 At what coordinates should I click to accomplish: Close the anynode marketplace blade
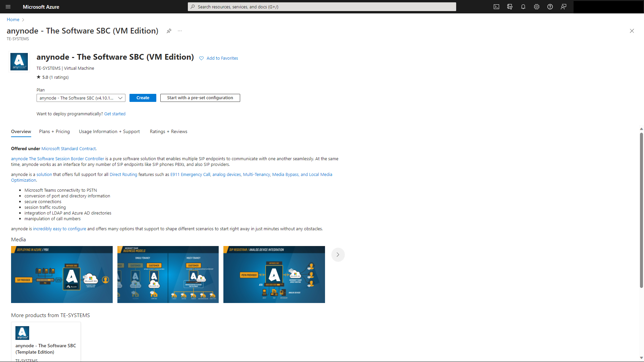click(632, 31)
